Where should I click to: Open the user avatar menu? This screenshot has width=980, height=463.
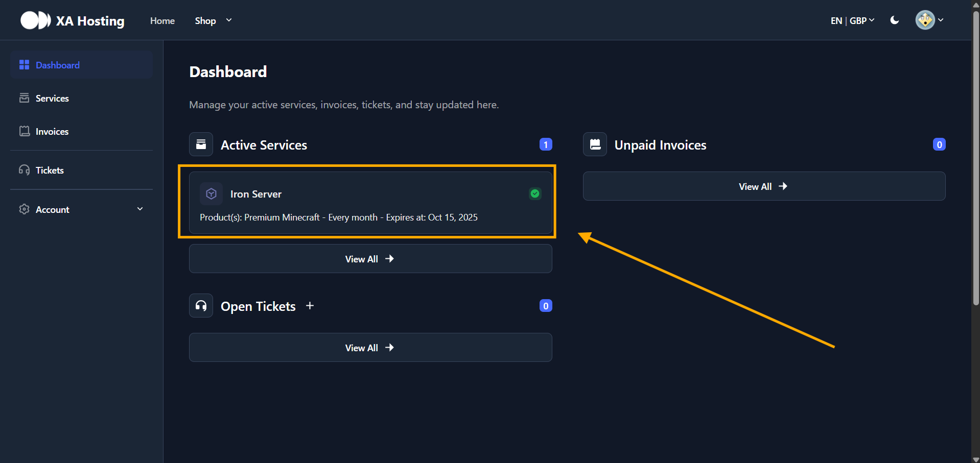coord(929,20)
